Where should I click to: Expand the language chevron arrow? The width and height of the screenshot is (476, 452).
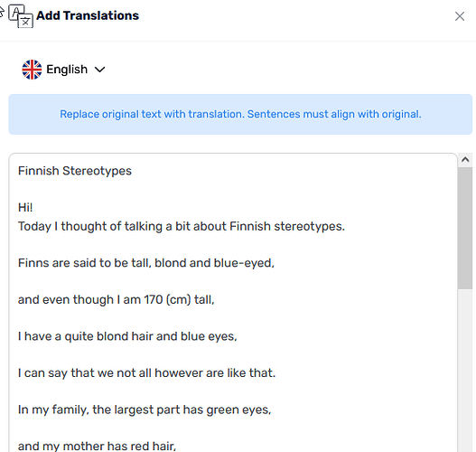[100, 70]
